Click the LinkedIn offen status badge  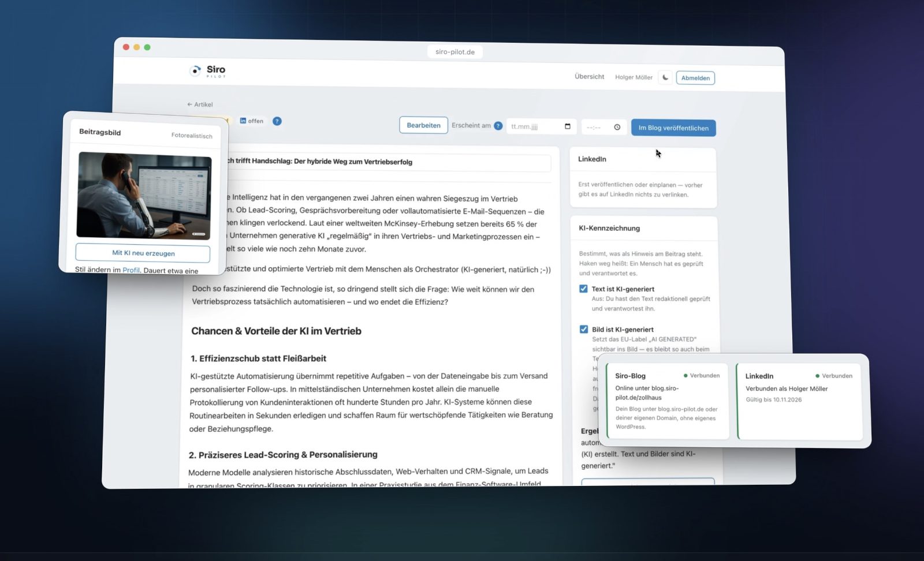252,121
